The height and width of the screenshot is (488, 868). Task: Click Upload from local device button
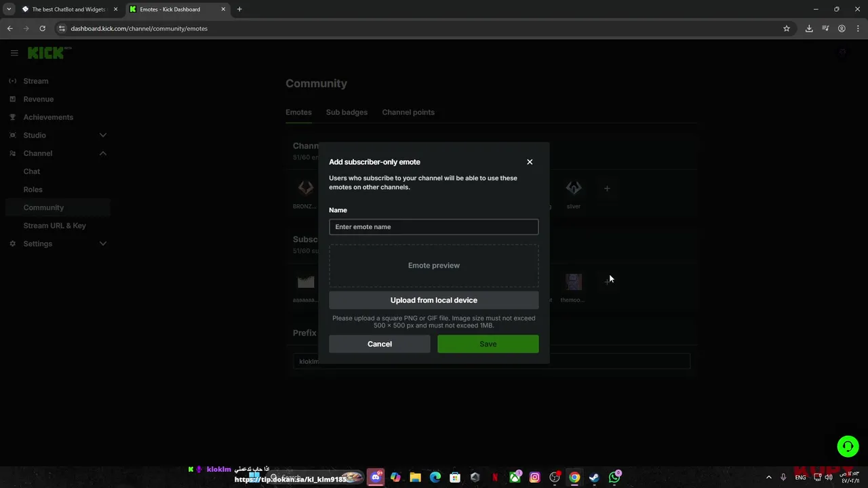[434, 300]
